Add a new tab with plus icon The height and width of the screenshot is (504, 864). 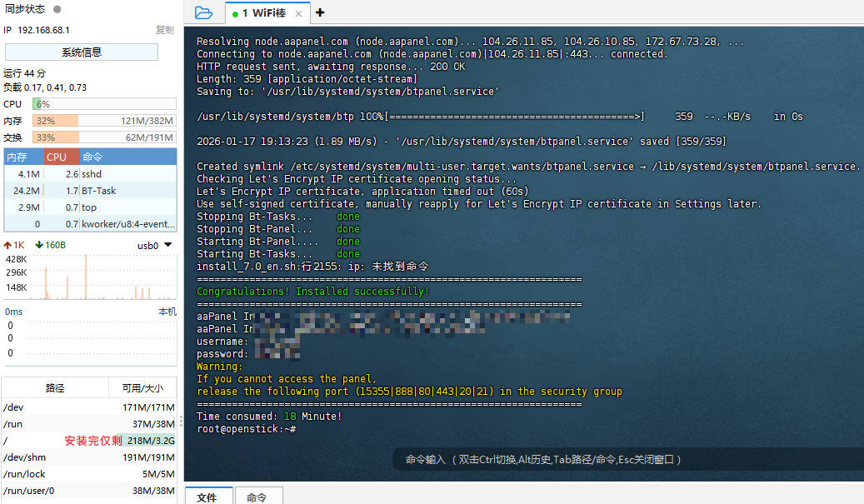point(321,12)
